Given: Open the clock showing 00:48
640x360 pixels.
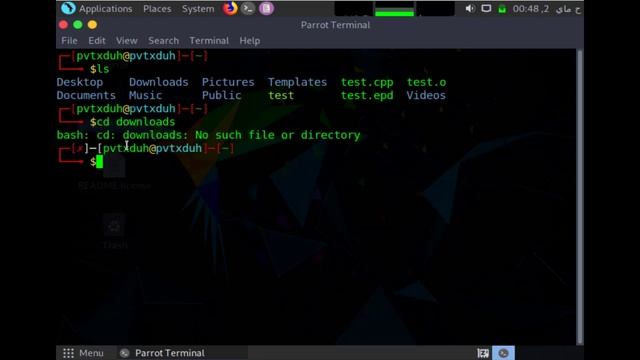Looking at the screenshot, I should point(547,9).
